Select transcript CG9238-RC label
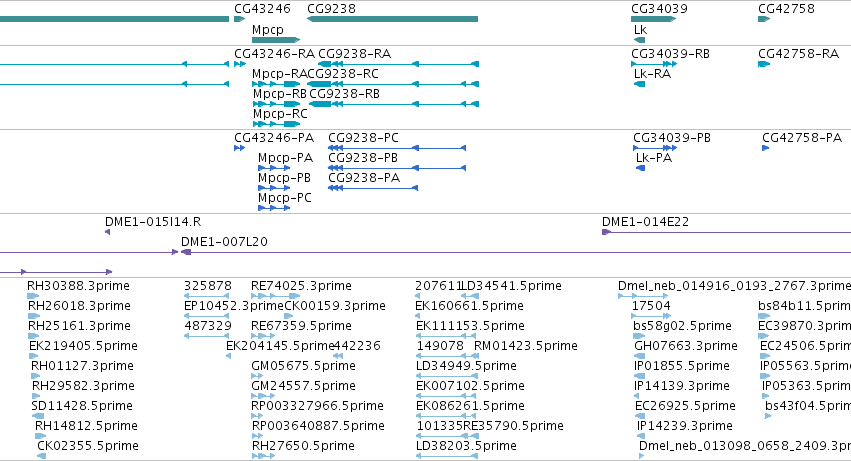This screenshot has width=851, height=461. click(343, 74)
